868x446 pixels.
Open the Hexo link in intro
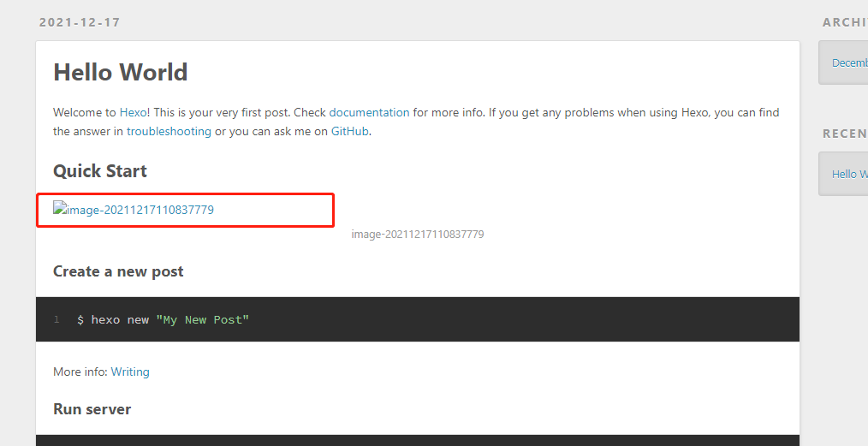134,112
